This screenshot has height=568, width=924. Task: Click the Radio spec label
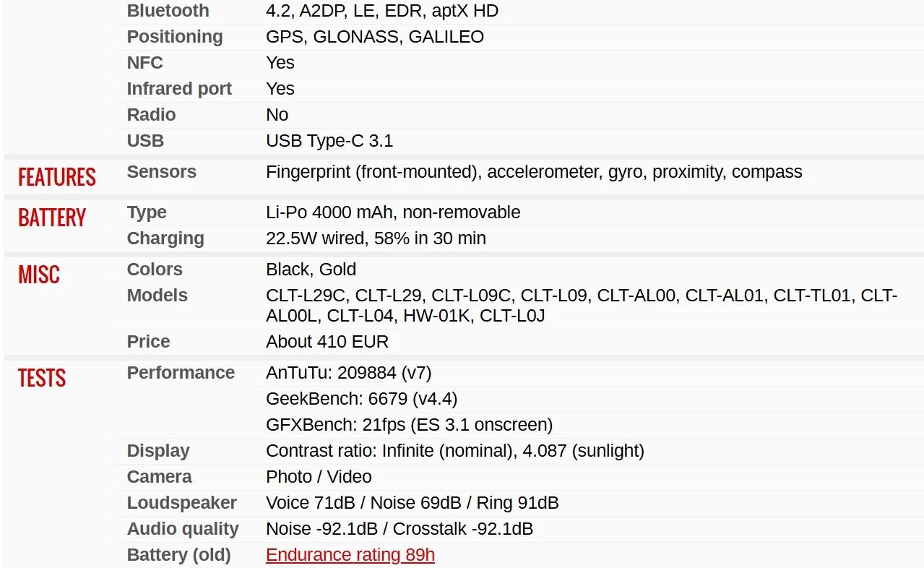click(x=152, y=115)
